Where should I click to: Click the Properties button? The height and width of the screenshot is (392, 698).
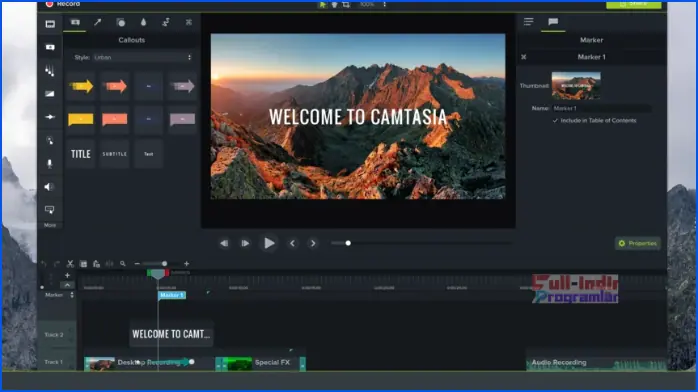(638, 243)
